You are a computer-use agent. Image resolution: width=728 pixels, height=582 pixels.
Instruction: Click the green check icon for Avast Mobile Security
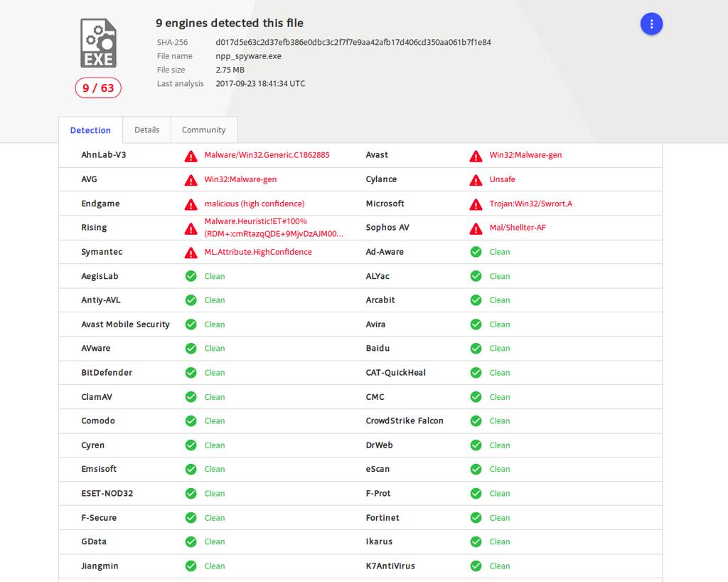coord(191,324)
